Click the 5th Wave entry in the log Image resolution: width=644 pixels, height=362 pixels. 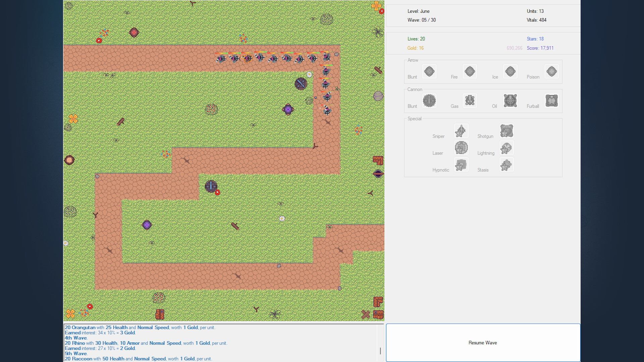pyautogui.click(x=75, y=353)
